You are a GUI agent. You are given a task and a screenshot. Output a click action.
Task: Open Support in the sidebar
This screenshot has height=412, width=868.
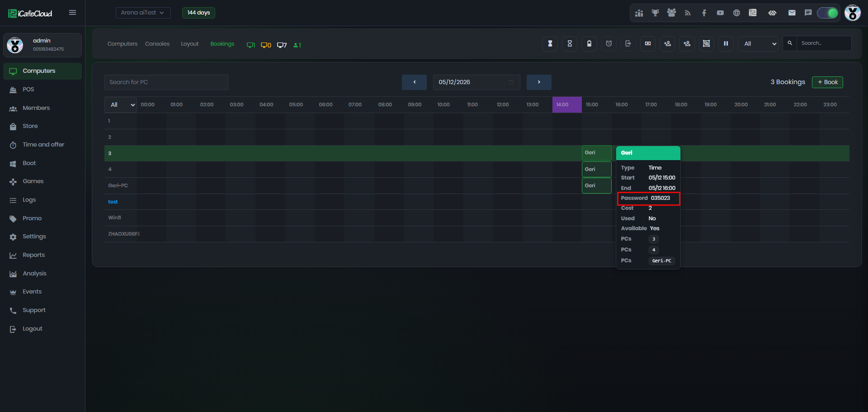tap(42, 310)
